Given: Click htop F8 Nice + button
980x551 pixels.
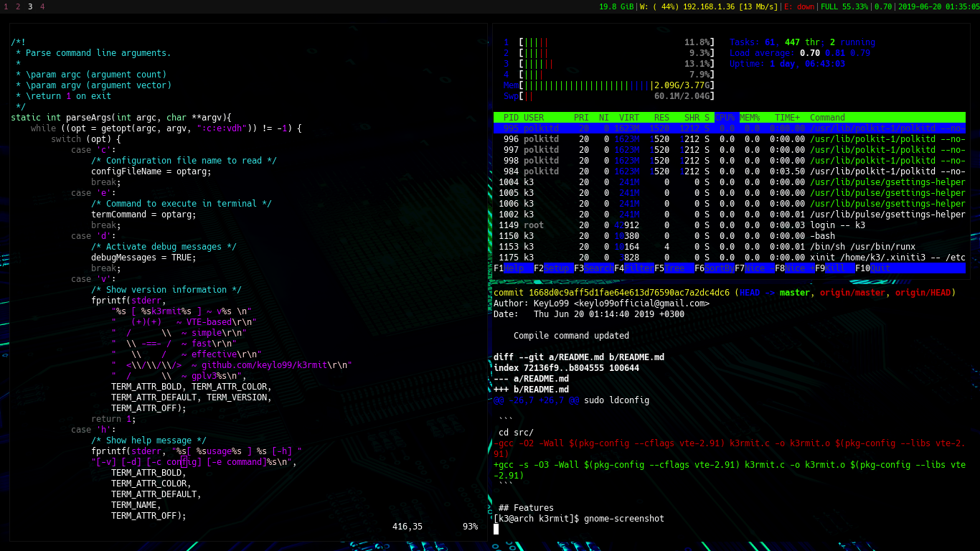Looking at the screenshot, I should 795,268.
